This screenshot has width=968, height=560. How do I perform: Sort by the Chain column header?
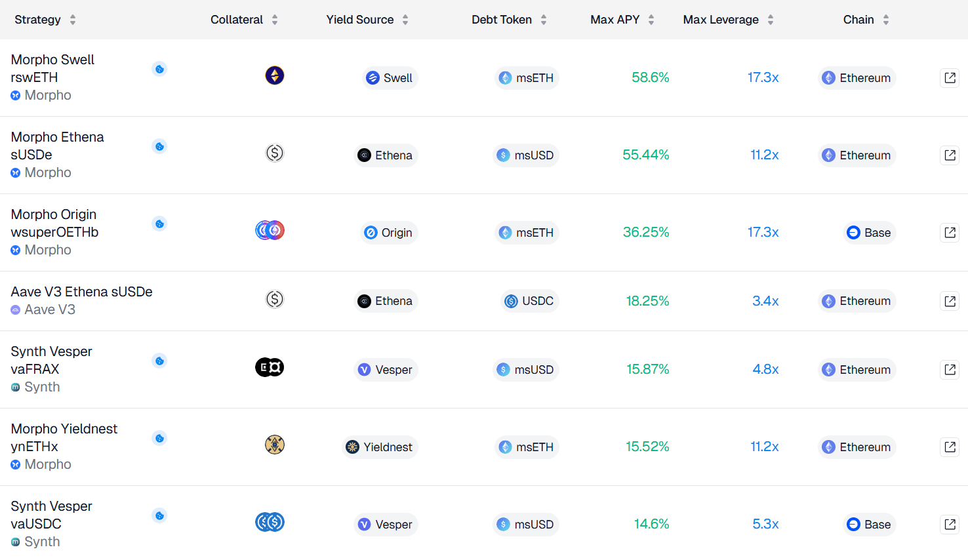[866, 20]
